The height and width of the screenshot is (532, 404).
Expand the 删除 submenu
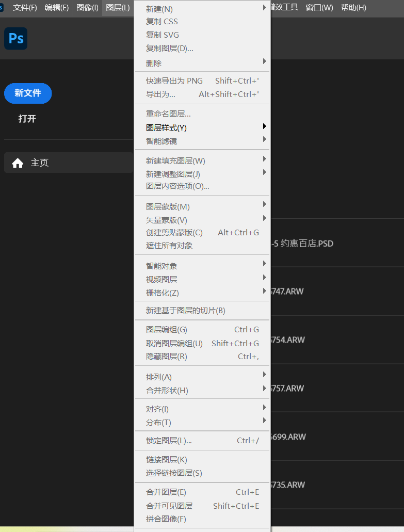[x=202, y=63]
